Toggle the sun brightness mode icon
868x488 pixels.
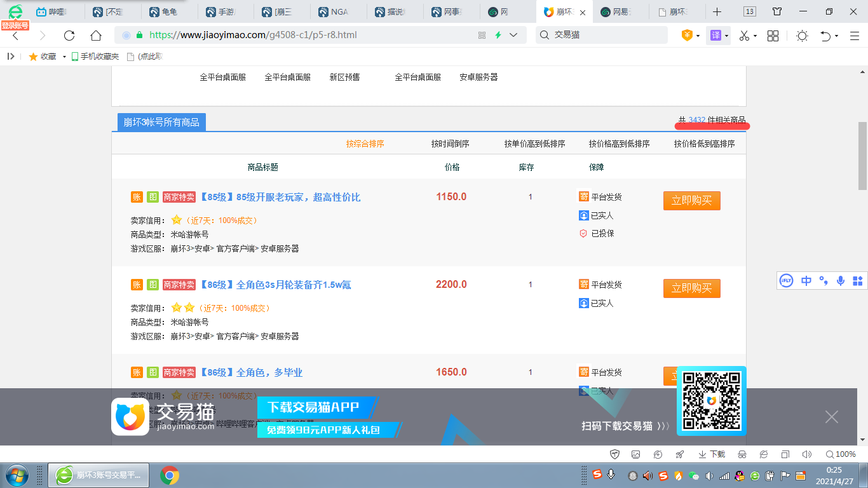click(x=802, y=36)
